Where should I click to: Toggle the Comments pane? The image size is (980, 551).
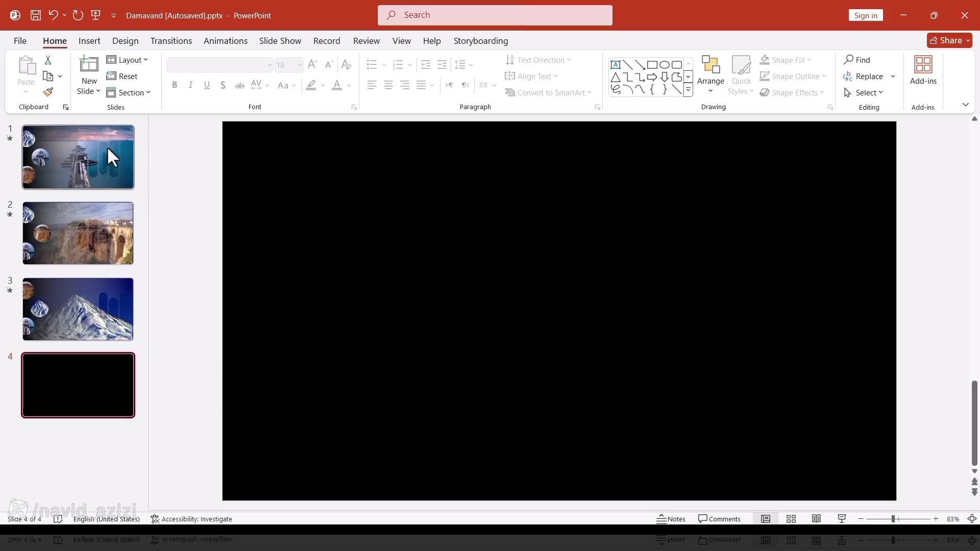click(x=719, y=519)
